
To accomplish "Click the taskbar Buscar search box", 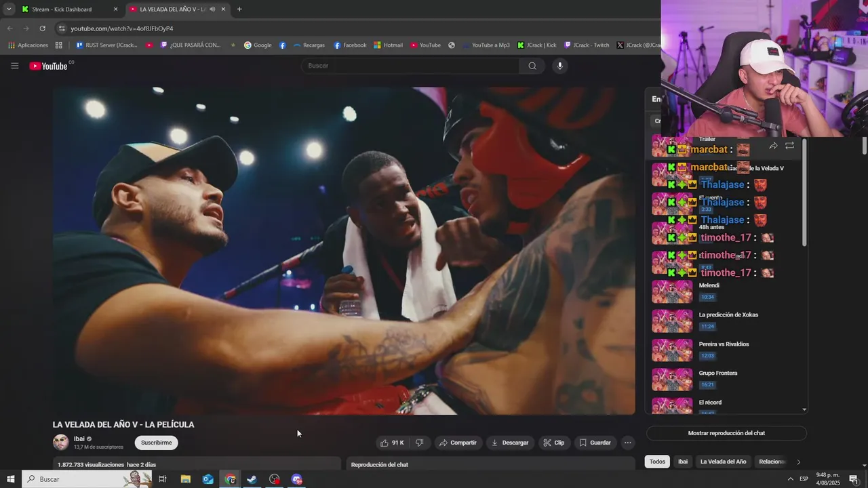I will pyautogui.click(x=87, y=479).
